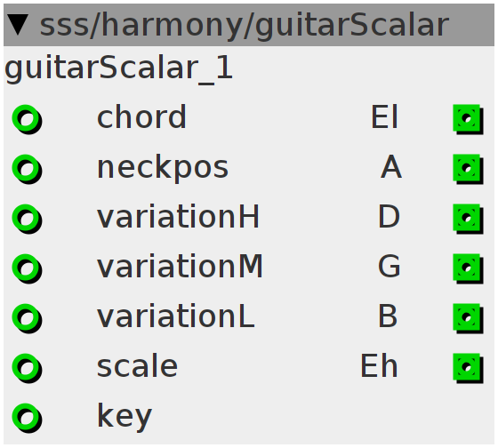Click the variationL inlet circle
This screenshot has width=498, height=448.
[x=27, y=318]
